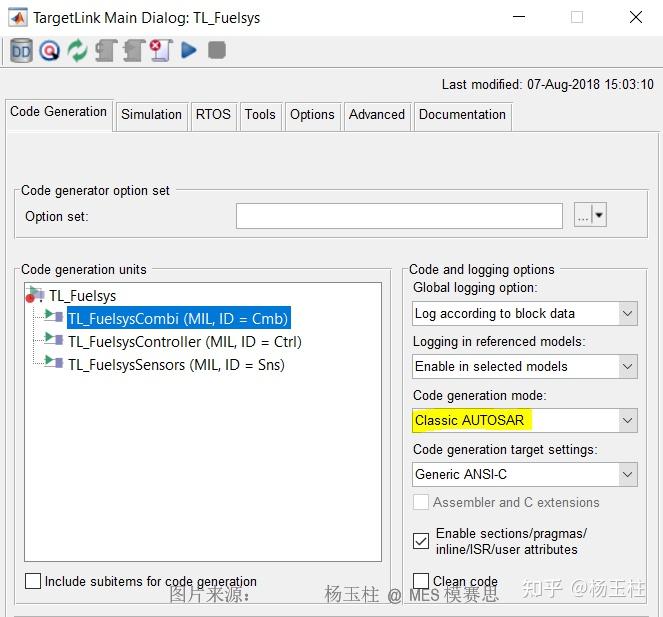Click the Last modified timestamp text
The image size is (663, 617).
(548, 85)
